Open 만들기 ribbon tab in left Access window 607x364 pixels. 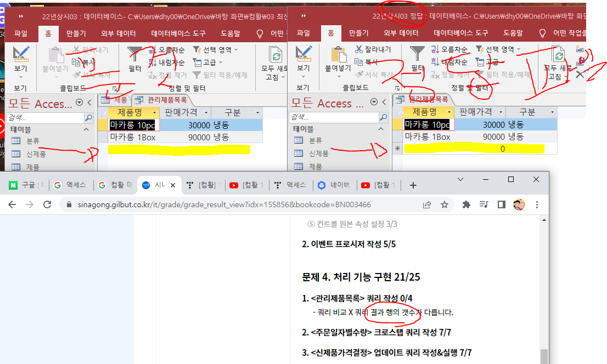76,33
